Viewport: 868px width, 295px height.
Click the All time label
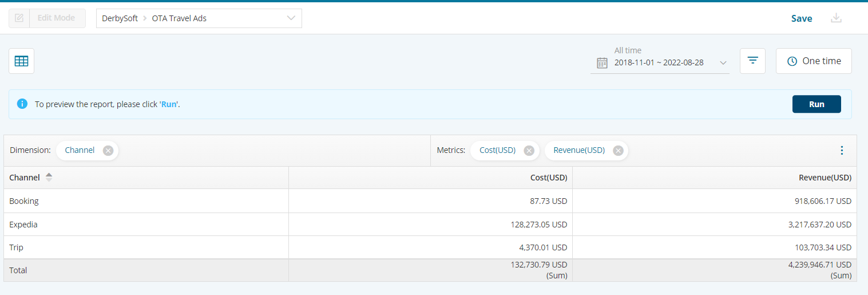[x=628, y=50]
